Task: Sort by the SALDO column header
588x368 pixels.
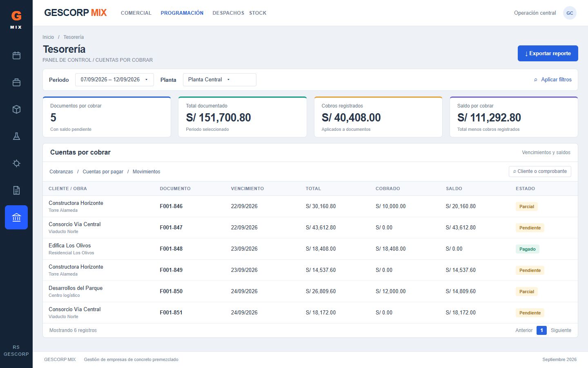Action: (454, 189)
